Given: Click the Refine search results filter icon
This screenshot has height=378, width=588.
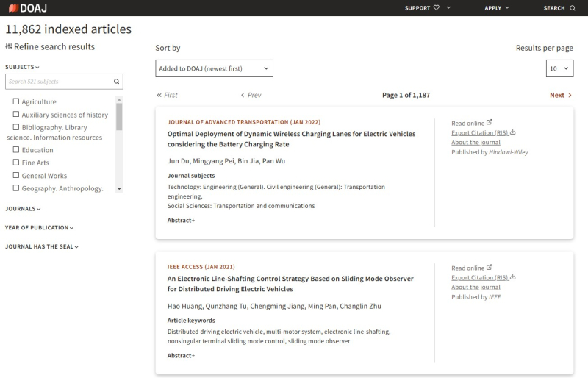Looking at the screenshot, I should click(x=9, y=47).
